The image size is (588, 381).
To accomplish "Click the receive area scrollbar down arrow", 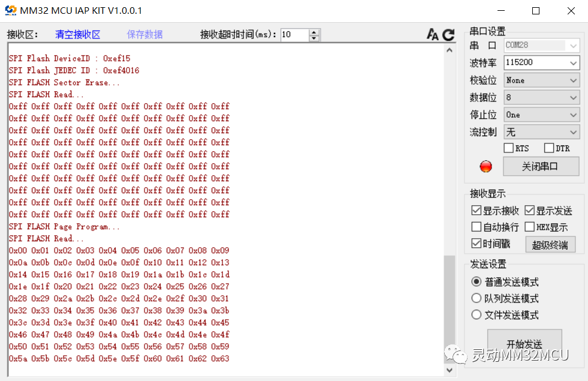I will click(450, 370).
